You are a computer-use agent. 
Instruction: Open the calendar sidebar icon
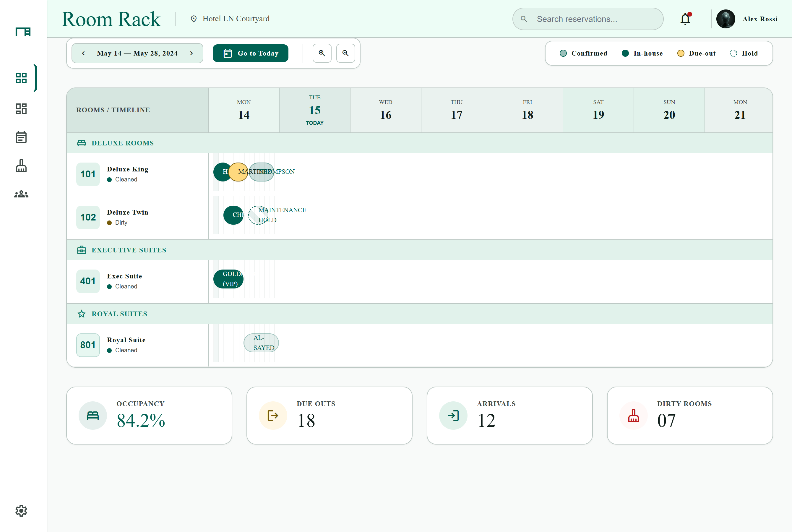pos(21,137)
